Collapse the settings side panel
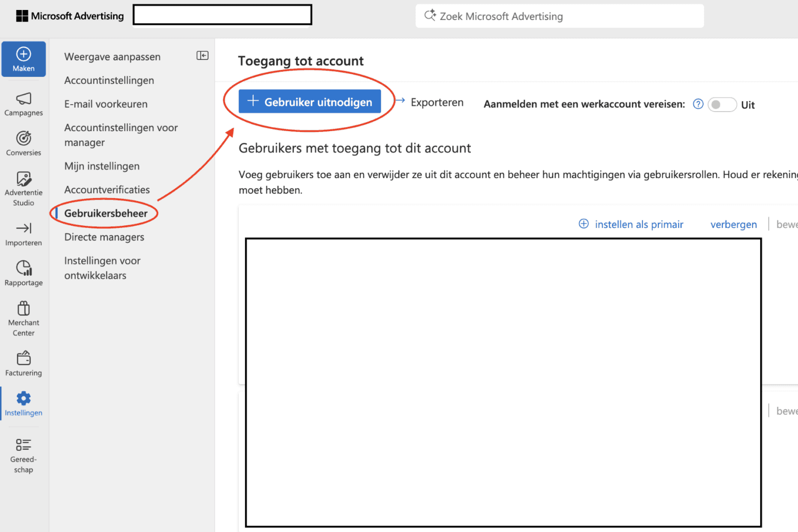This screenshot has width=798, height=532. 202,55
